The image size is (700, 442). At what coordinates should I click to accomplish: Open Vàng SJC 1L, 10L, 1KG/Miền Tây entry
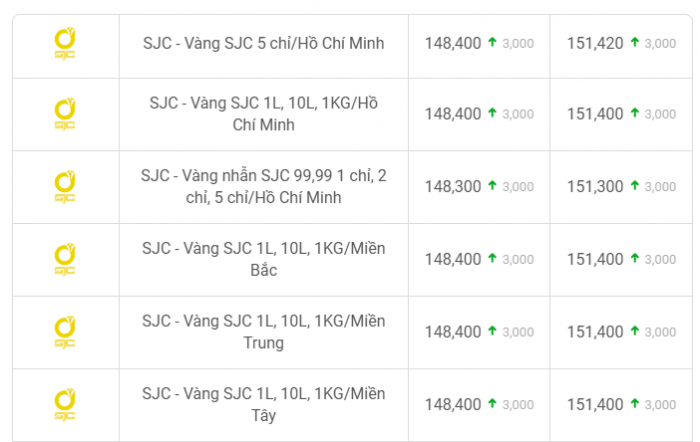coord(263,405)
